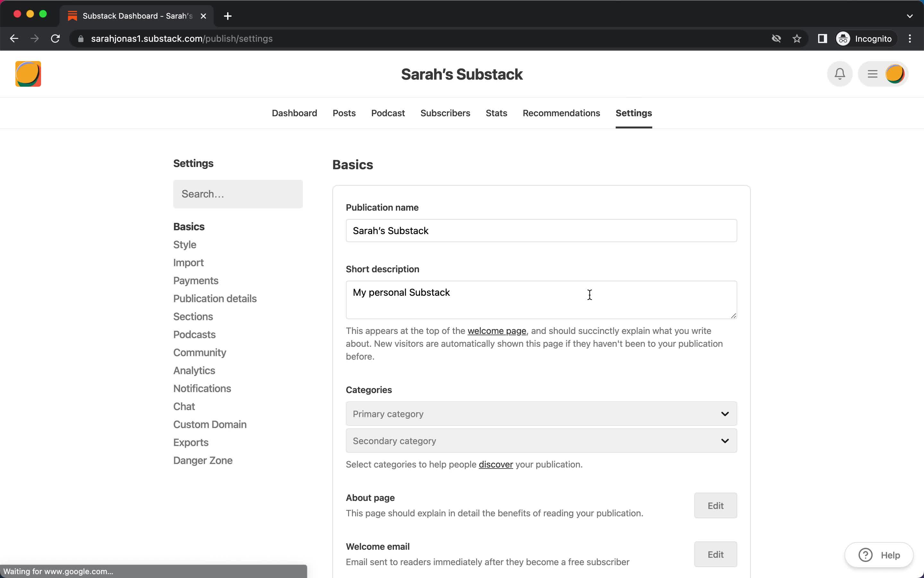Reload the page
924x578 pixels.
56,39
